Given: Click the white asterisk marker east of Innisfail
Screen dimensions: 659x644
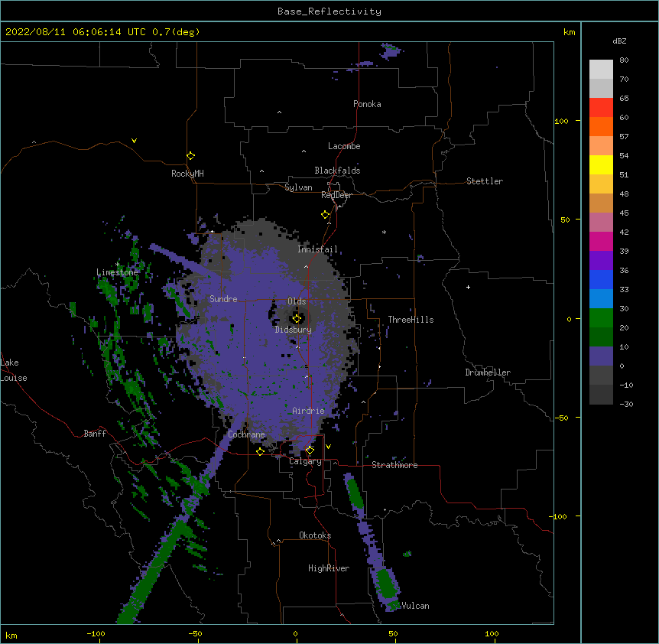Looking at the screenshot, I should [384, 232].
